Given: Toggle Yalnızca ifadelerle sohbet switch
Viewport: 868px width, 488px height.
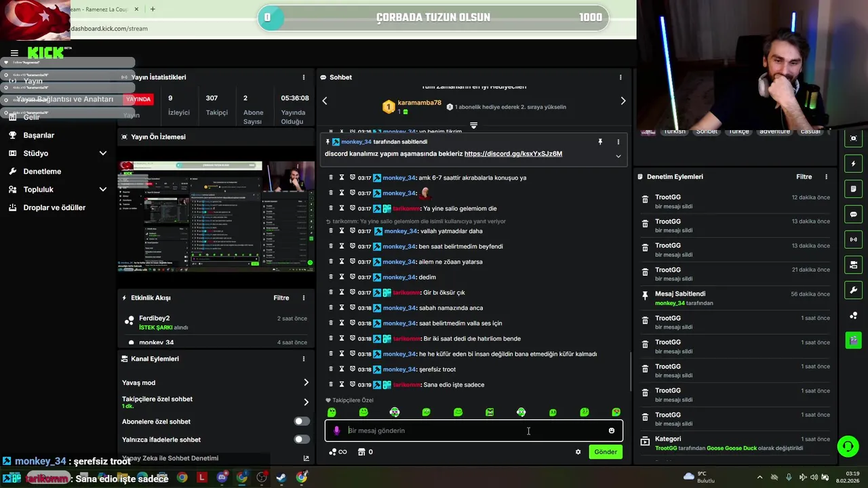Looking at the screenshot, I should (302, 439).
